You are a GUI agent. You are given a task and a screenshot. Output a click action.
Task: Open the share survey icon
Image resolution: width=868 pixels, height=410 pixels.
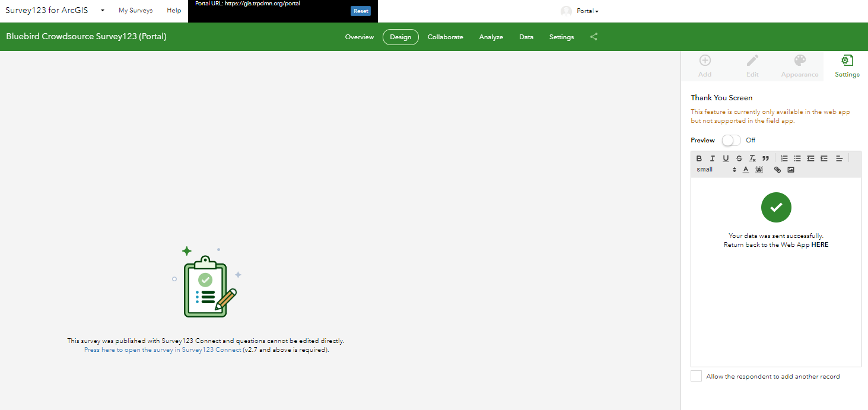594,37
